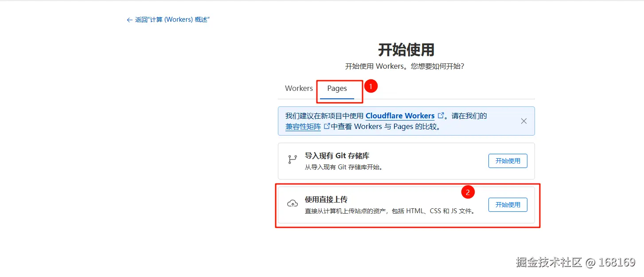Switch to the Workers tab
Screen dimensions: 644x277
coord(299,88)
